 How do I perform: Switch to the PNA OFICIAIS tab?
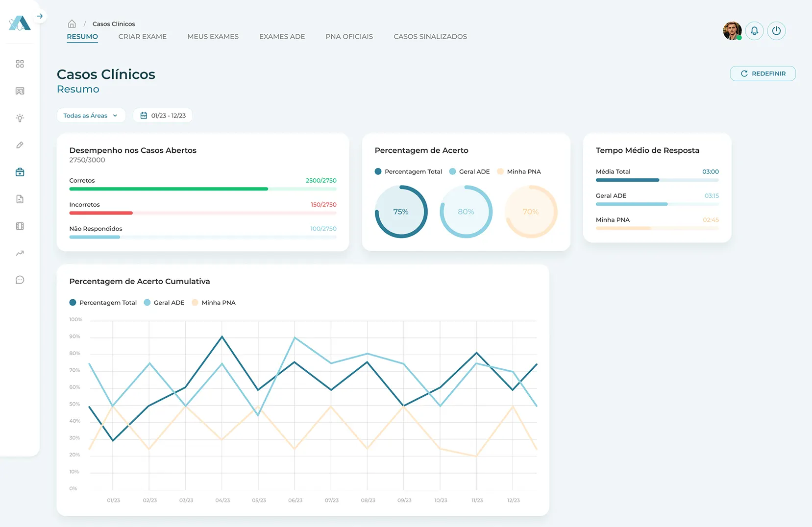coord(349,37)
